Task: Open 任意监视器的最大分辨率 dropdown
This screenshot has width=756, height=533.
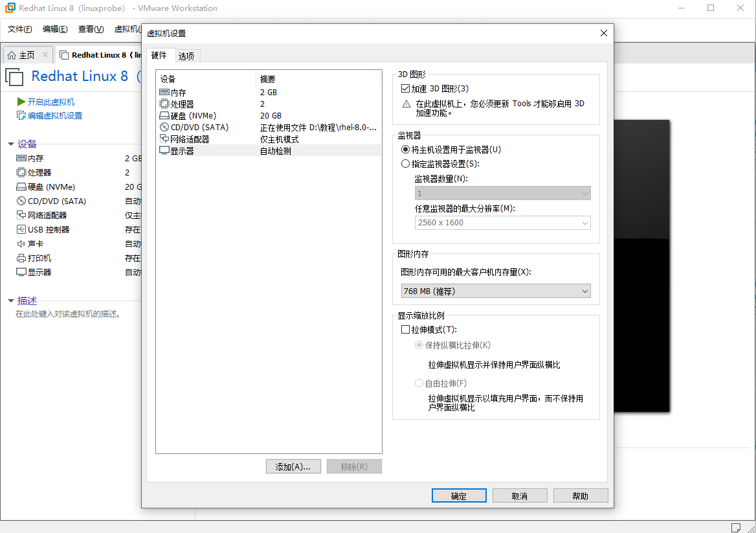Action: (502, 222)
